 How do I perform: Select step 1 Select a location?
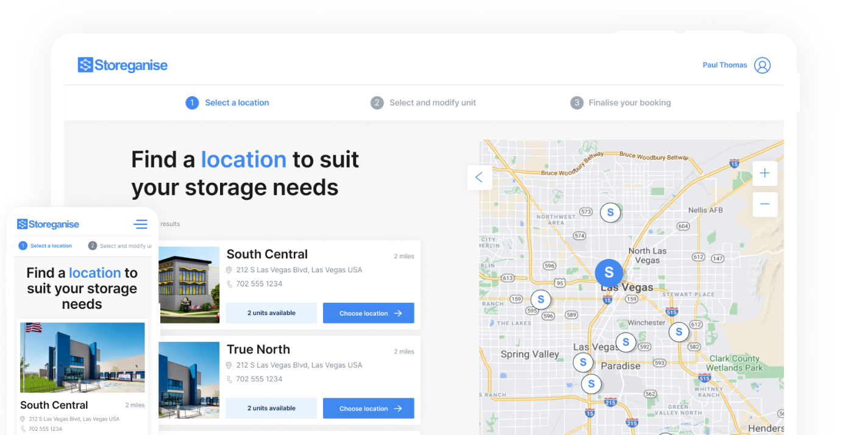point(227,103)
